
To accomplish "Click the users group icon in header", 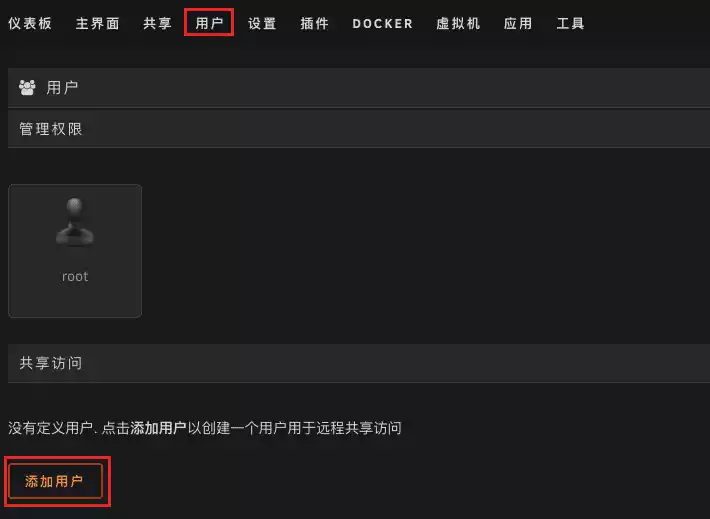I will tap(27, 87).
